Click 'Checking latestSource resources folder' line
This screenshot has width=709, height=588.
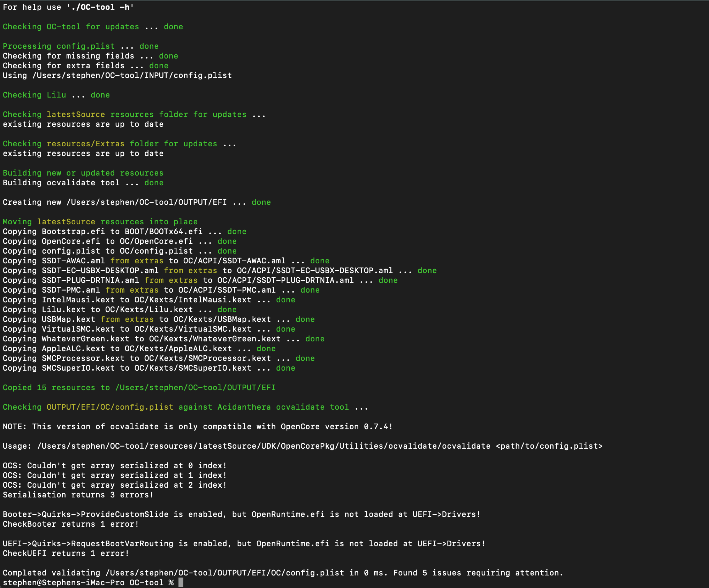pyautogui.click(x=134, y=114)
